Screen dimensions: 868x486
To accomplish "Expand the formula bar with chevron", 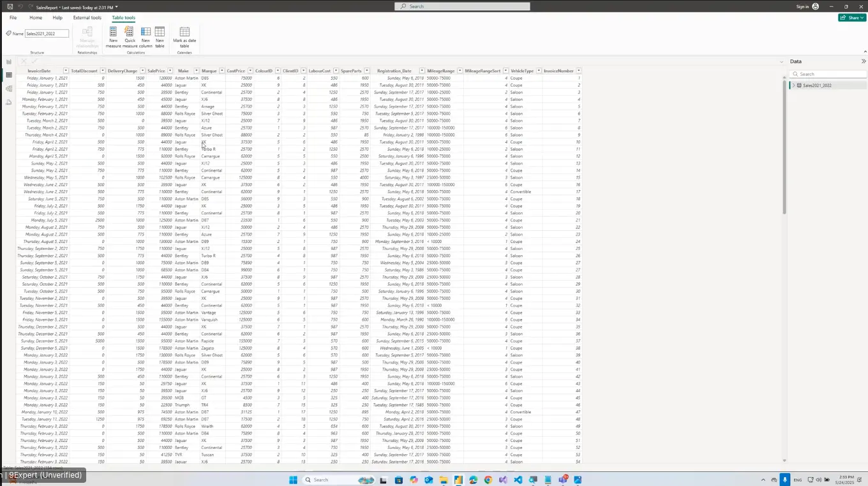I will (782, 62).
